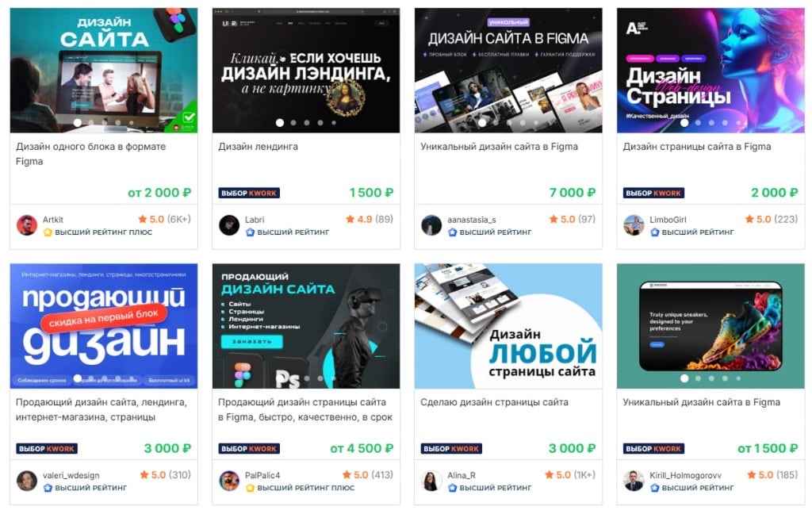Image resolution: width=812 pixels, height=514 pixels.
Task: Open the Дизайн лендинга listing title
Action: [x=258, y=147]
